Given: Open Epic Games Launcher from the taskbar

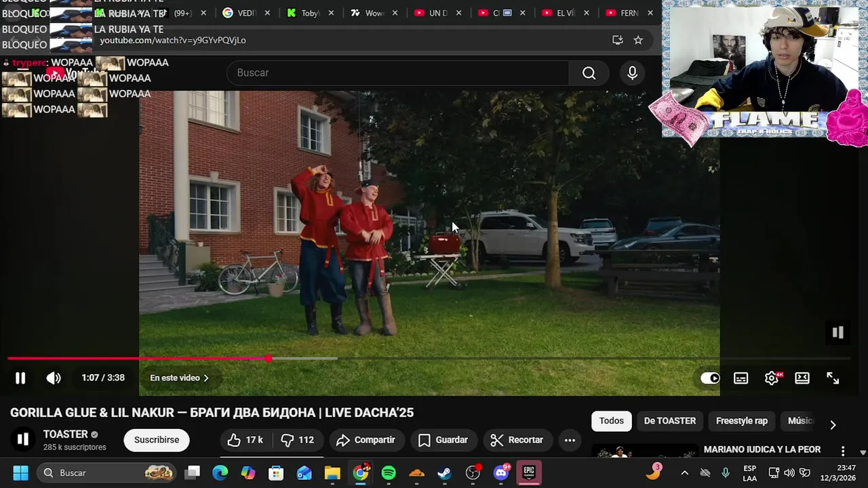Looking at the screenshot, I should (x=529, y=472).
